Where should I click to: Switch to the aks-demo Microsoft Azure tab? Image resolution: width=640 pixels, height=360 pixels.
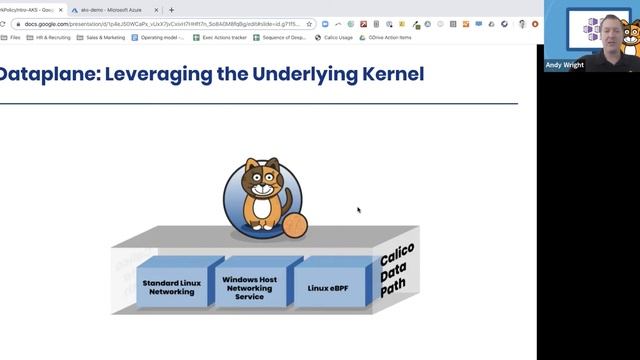[111, 10]
